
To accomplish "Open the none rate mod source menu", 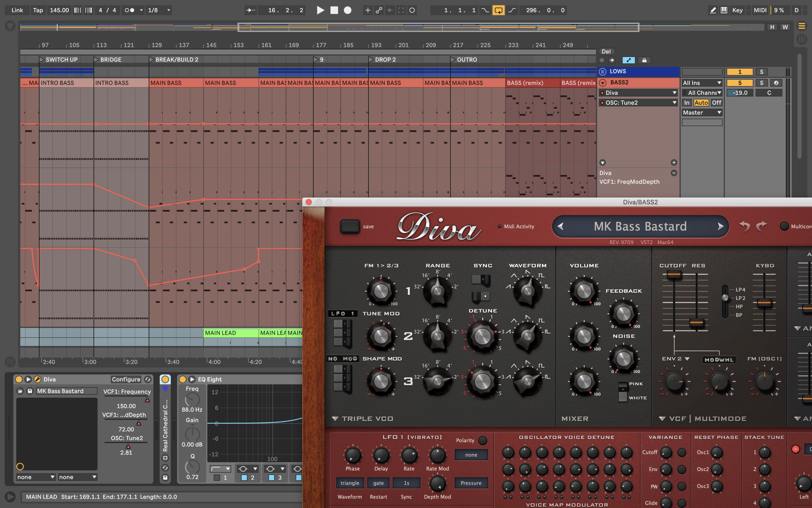I will [x=471, y=455].
